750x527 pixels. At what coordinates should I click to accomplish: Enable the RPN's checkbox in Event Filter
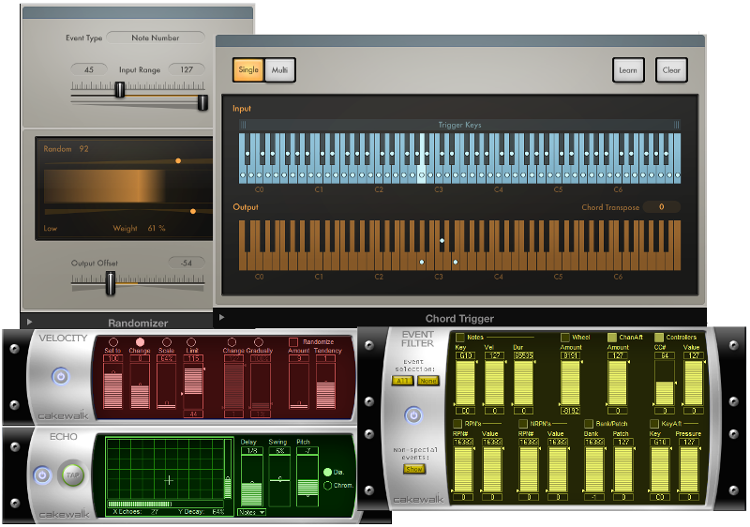[x=457, y=424]
